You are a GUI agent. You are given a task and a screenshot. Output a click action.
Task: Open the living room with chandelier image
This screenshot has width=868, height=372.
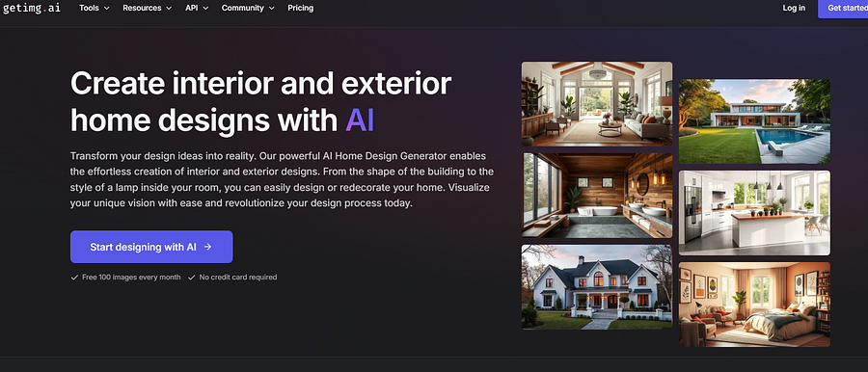click(597, 104)
